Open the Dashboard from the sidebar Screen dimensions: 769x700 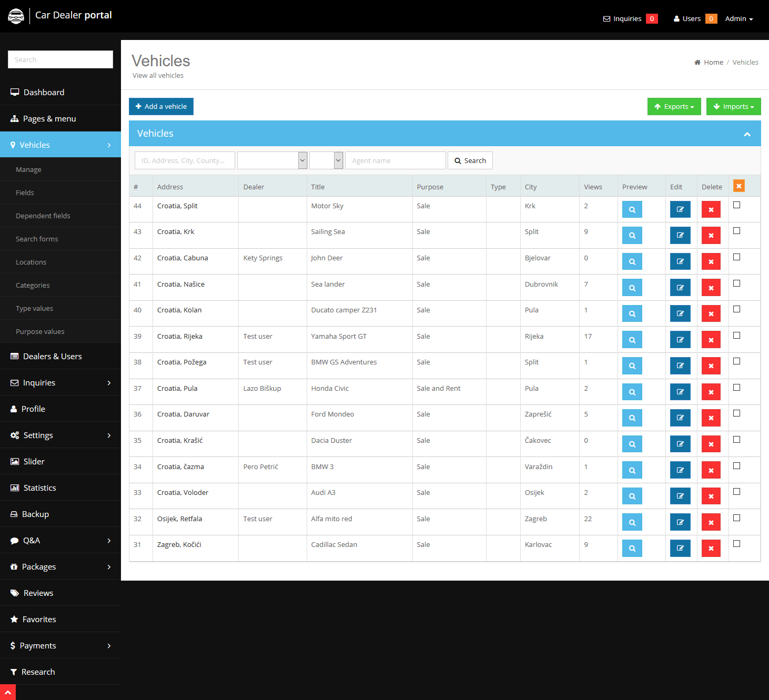(43, 92)
